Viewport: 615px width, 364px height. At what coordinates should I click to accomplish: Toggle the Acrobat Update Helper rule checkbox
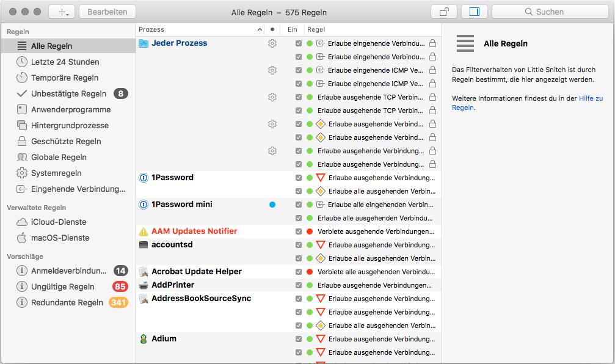[x=299, y=272]
